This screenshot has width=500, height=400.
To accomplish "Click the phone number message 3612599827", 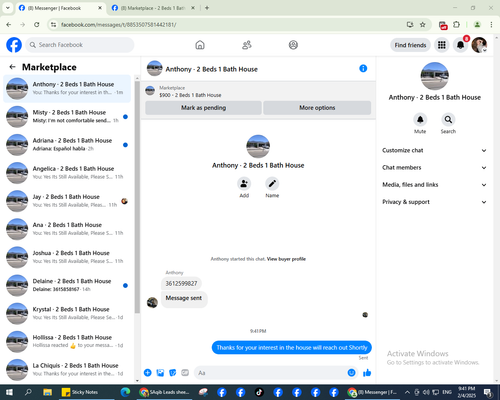I will click(181, 283).
